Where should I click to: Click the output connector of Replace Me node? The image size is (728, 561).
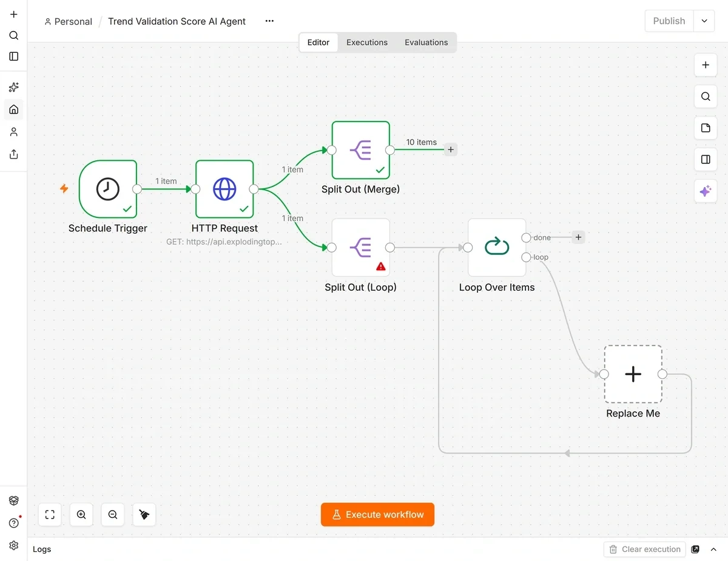(662, 374)
